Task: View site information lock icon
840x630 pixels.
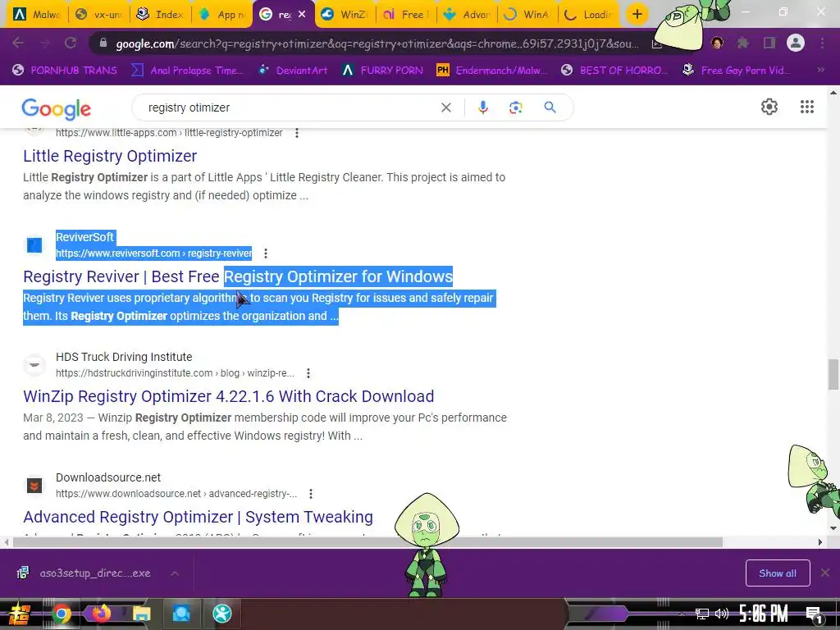Action: 103,43
